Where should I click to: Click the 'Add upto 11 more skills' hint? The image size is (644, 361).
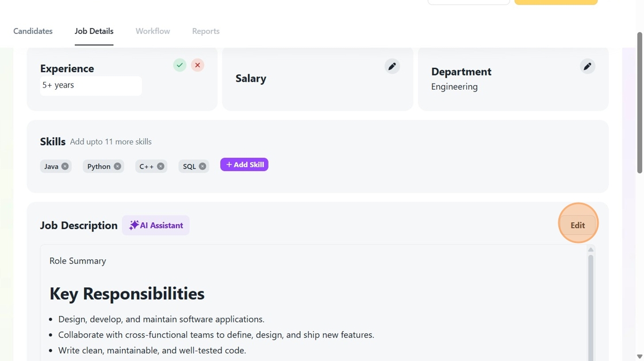(110, 142)
